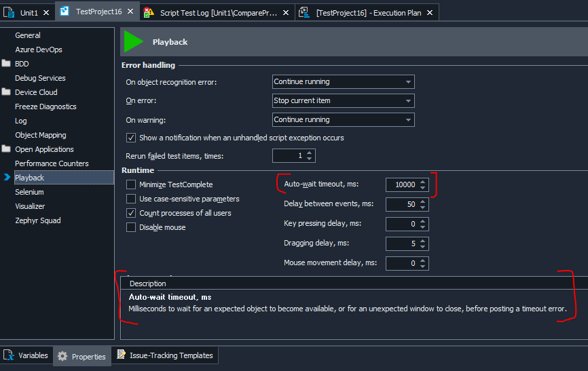The width and height of the screenshot is (588, 371).
Task: Open the Execution Plan tab
Action: click(367, 13)
